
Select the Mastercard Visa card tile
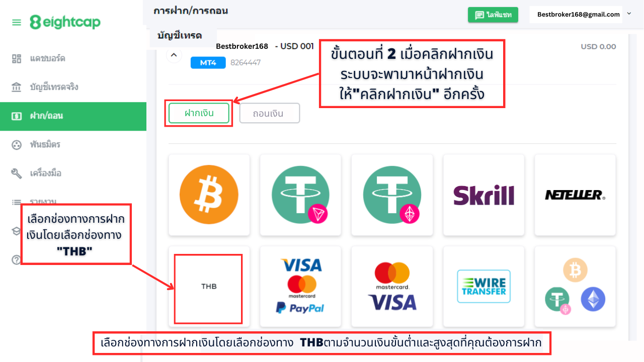click(x=392, y=287)
